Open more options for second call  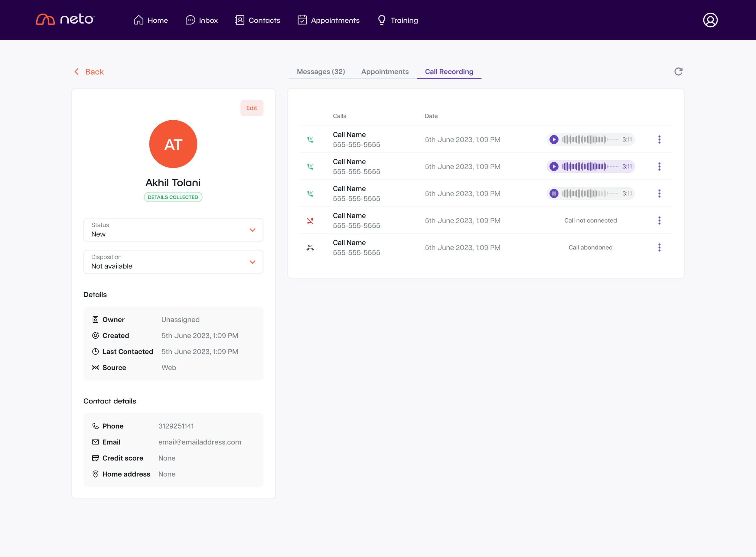click(659, 167)
